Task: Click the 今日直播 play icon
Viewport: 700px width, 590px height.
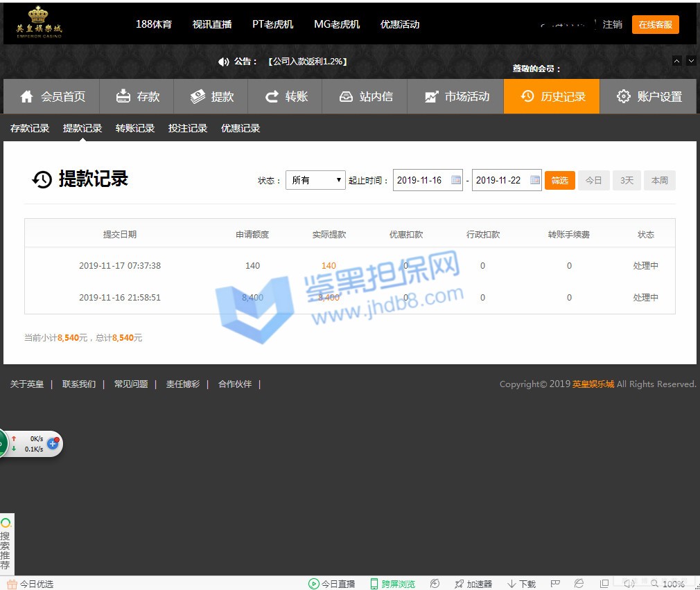Action: click(x=314, y=584)
